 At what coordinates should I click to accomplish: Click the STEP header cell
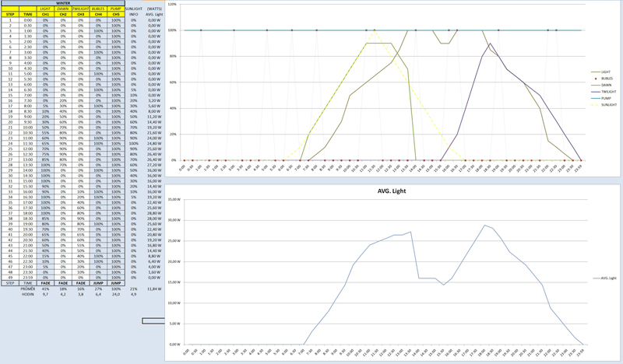coord(9,14)
